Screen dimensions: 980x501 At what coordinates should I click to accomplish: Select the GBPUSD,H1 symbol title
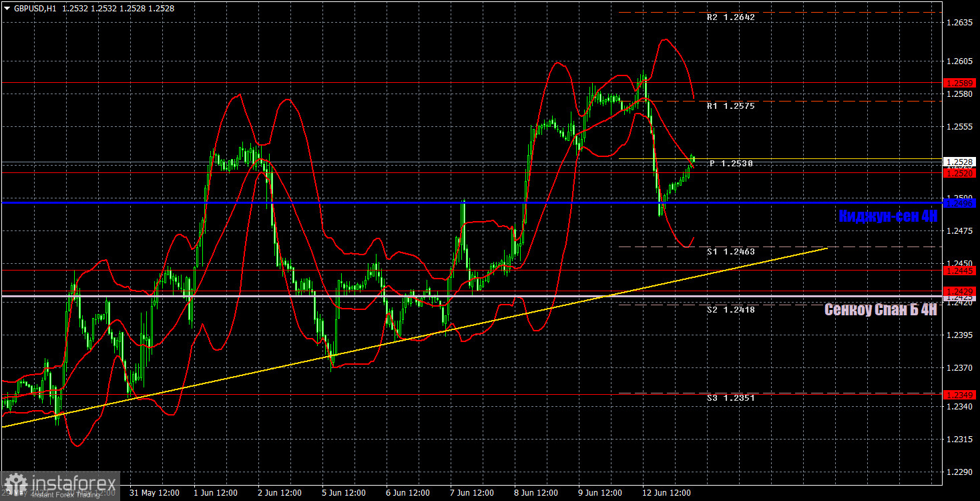point(35,8)
